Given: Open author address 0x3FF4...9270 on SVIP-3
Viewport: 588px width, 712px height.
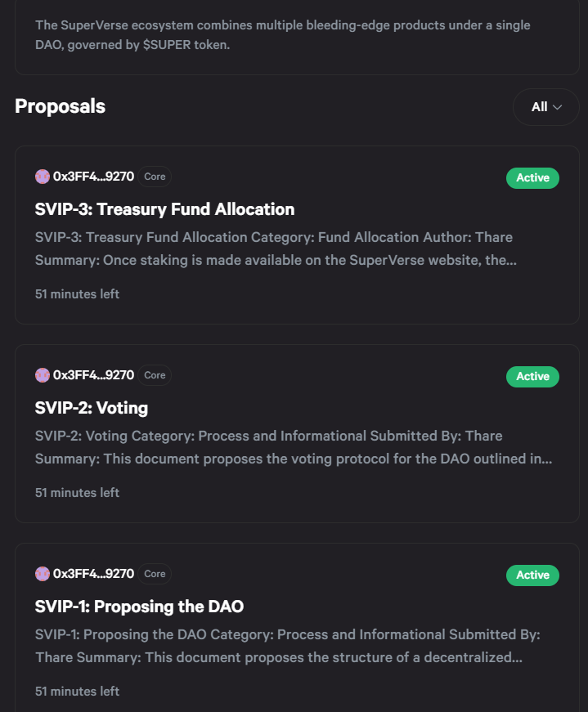Looking at the screenshot, I should [93, 177].
